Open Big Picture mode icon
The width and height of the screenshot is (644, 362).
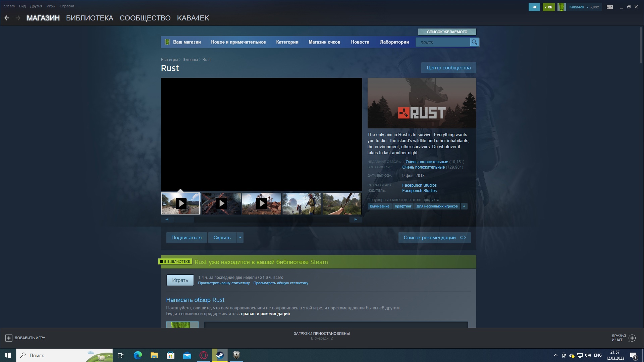pos(610,7)
